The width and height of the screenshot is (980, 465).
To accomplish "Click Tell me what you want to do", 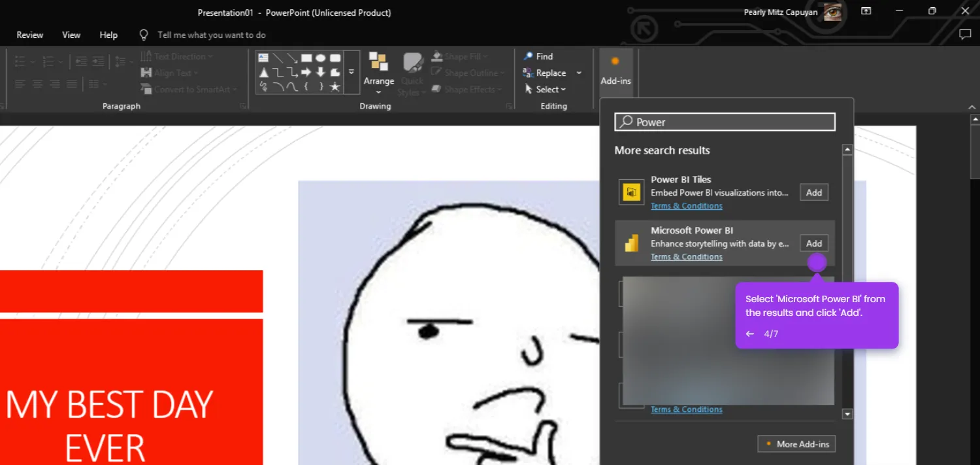I will pyautogui.click(x=212, y=35).
